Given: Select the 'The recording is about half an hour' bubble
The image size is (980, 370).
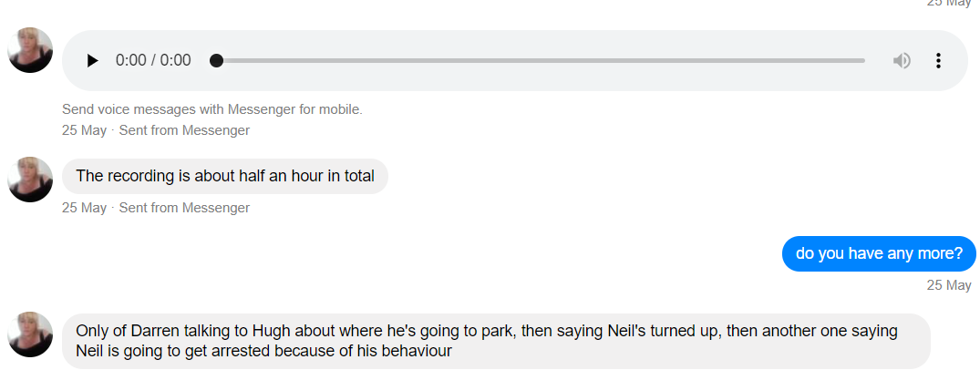Looking at the screenshot, I should point(225,176).
